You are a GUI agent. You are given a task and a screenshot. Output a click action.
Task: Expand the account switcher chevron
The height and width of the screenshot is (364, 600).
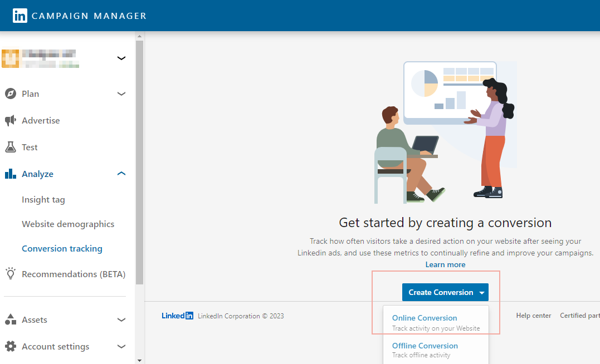121,58
